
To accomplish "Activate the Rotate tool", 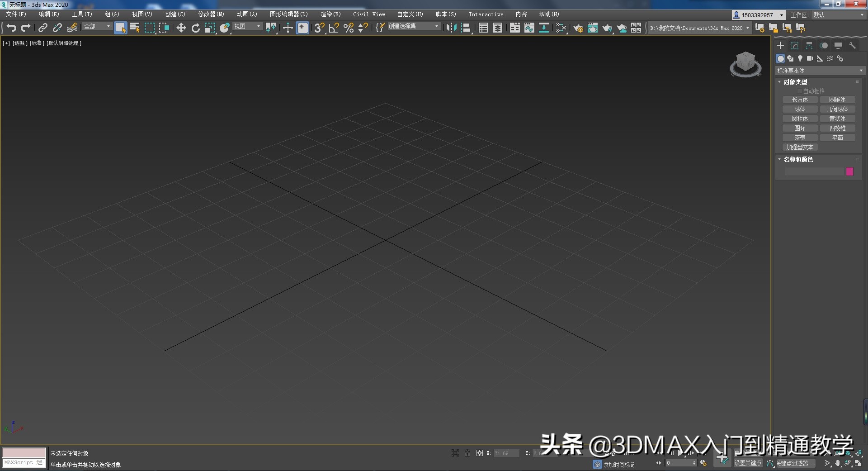I will (195, 28).
